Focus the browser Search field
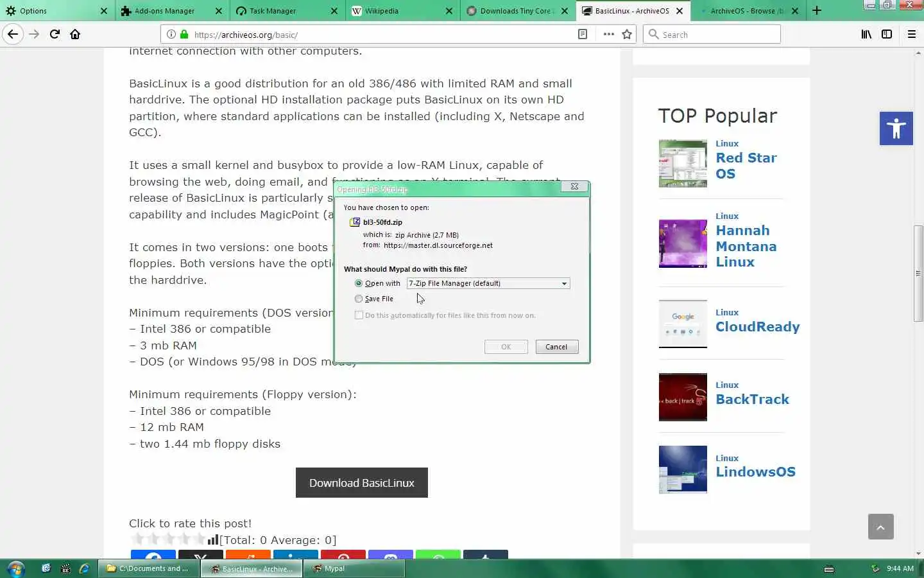This screenshot has height=578, width=924. click(712, 35)
